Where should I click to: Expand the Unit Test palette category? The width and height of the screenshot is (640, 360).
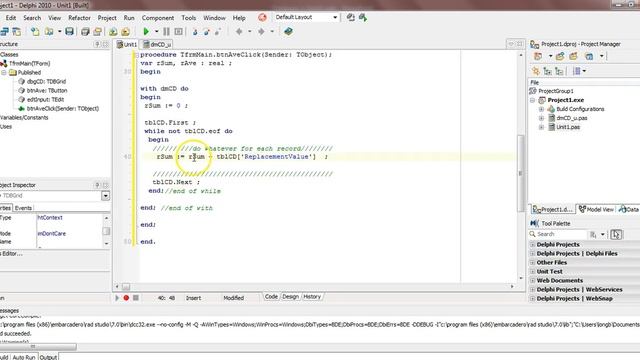click(532, 271)
